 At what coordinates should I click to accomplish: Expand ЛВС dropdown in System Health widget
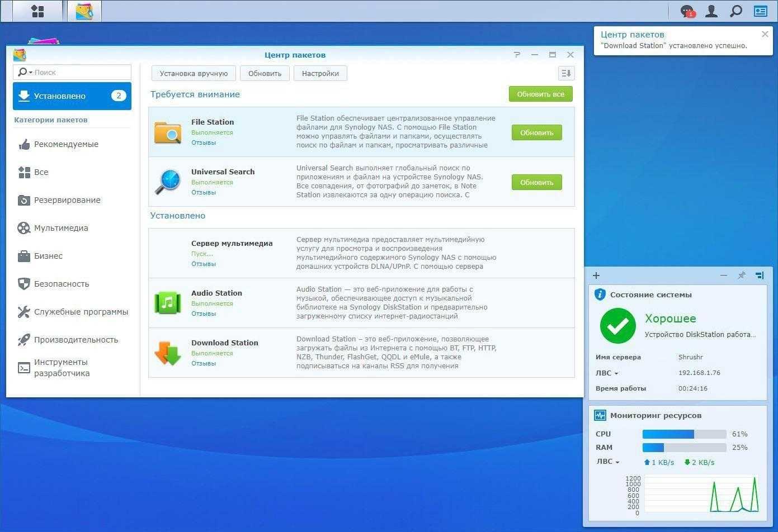coord(607,373)
